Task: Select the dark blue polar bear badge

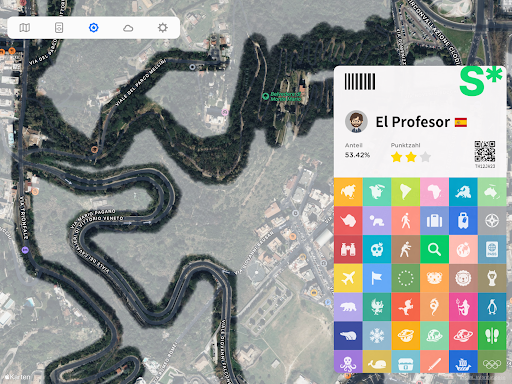Action: click(x=348, y=336)
